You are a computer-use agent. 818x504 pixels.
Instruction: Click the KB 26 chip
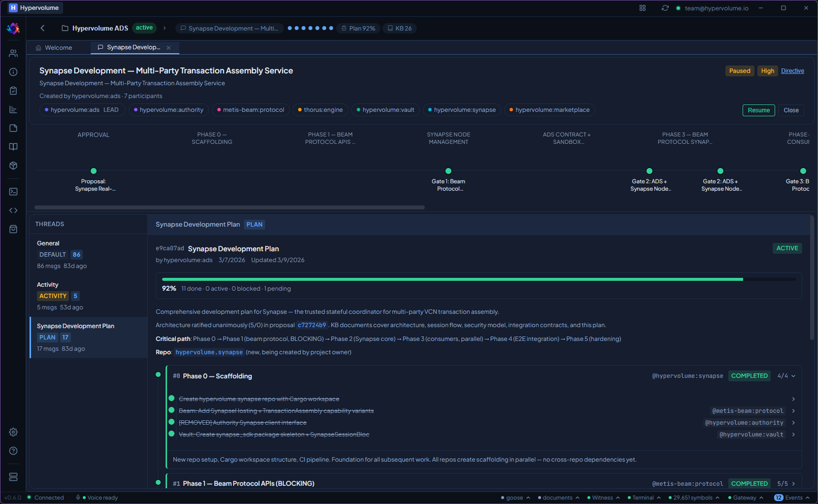(x=400, y=29)
